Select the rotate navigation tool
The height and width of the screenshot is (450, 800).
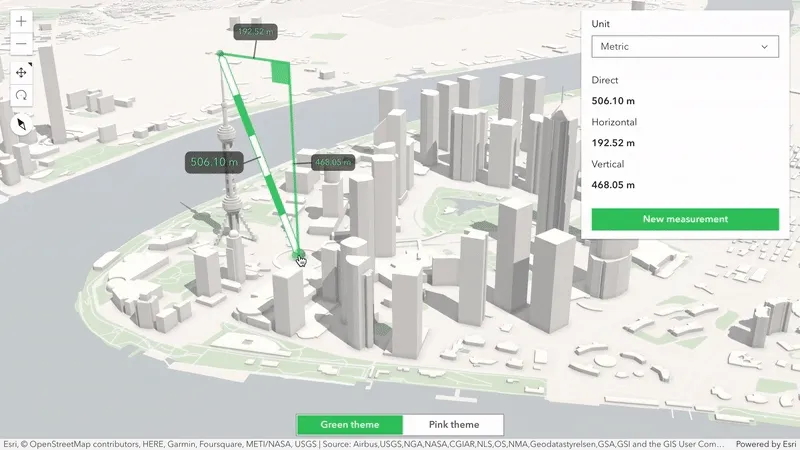(x=21, y=95)
